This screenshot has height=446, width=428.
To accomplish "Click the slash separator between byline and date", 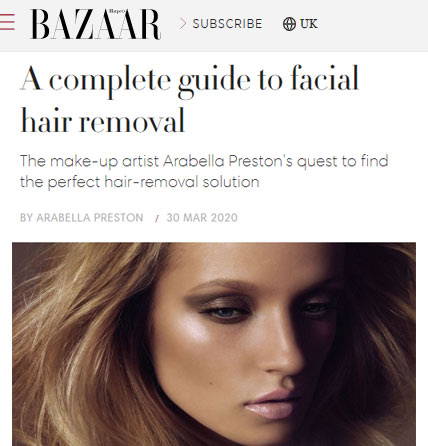I will [156, 218].
